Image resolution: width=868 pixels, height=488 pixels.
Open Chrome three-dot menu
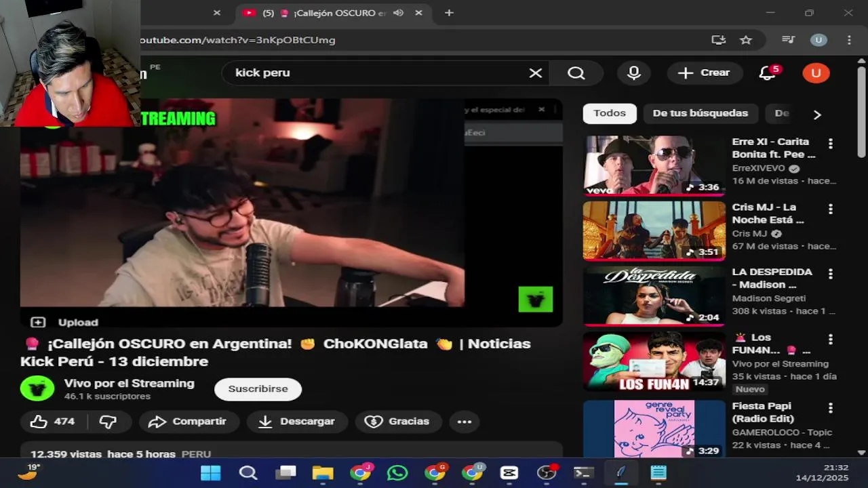[x=849, y=40]
